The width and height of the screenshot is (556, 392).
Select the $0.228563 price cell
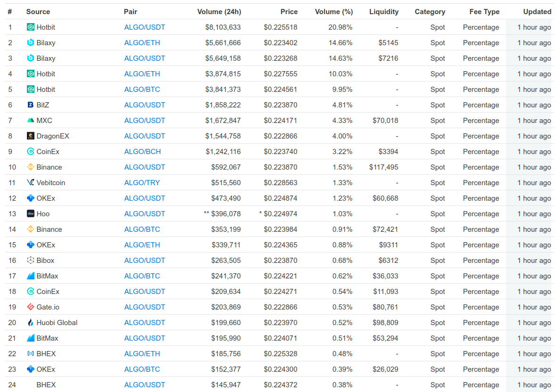[x=281, y=183]
